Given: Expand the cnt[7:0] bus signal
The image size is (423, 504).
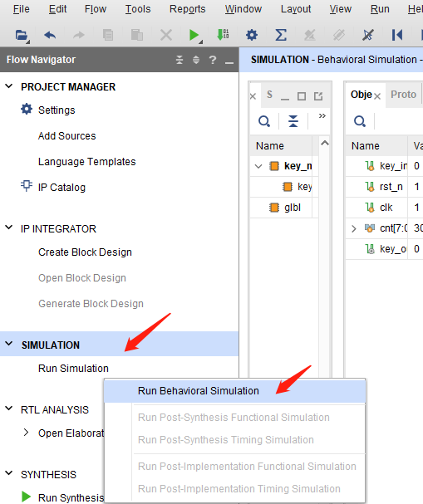Looking at the screenshot, I should 354,228.
